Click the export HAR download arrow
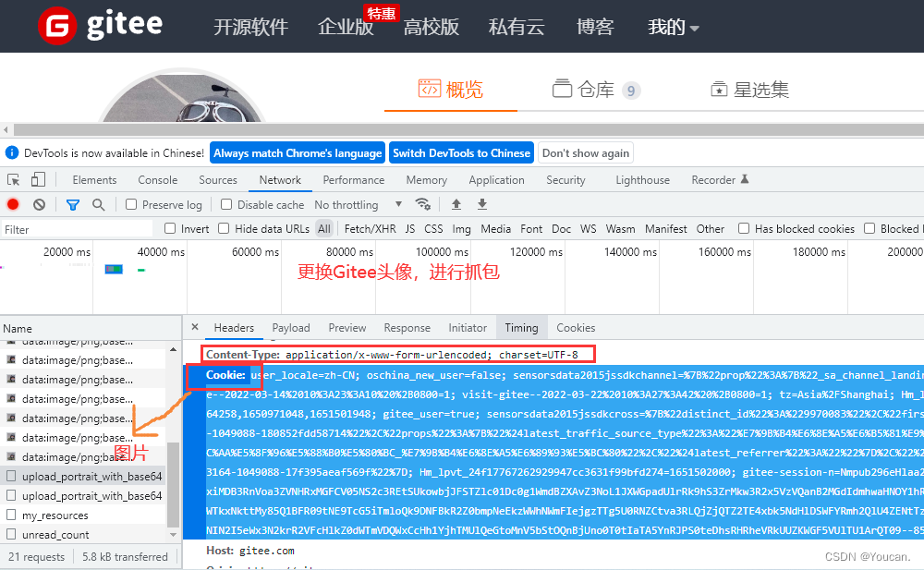Screen dimensions: 924x570 (482, 204)
